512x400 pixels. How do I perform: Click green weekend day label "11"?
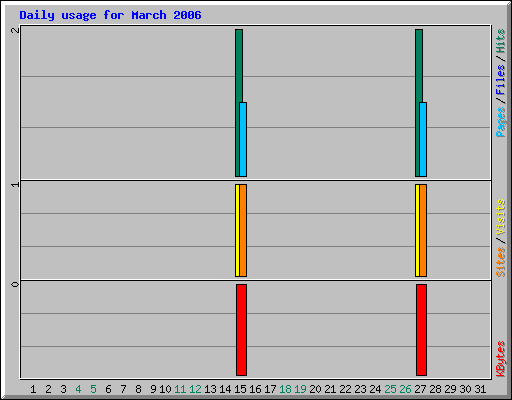pos(180,389)
